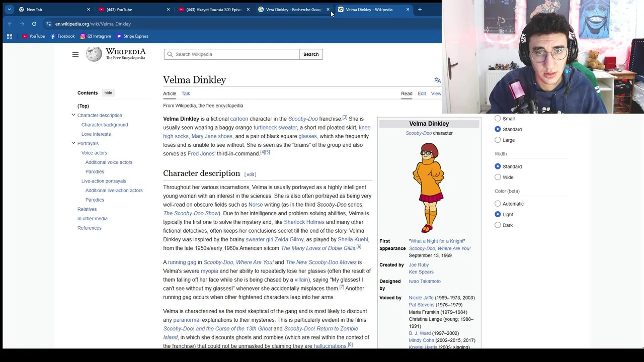Open a new browser tab with plus icon
Viewport: 644px width, 362px height.
pyautogui.click(x=420, y=10)
